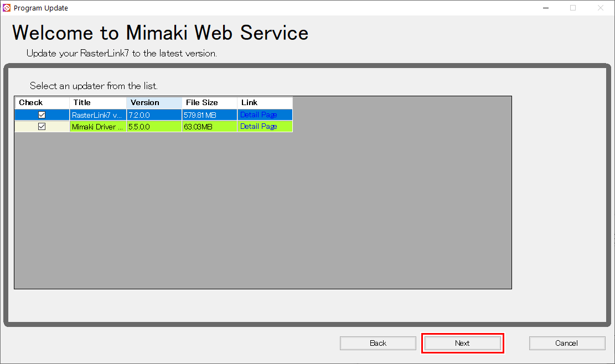Click the Link column header

[x=265, y=103]
